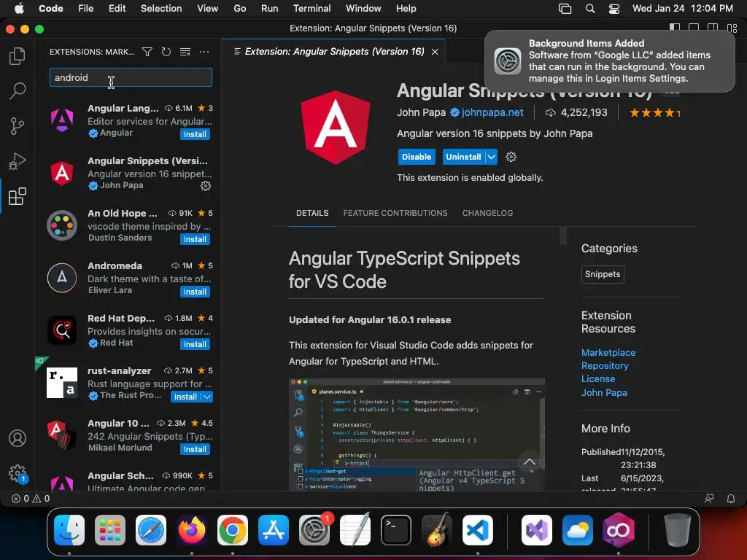Install rust-analyzer extension
Screen dimensions: 747x560
tap(186, 397)
